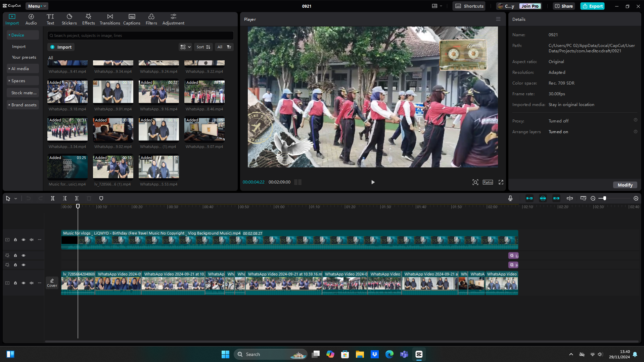Screen dimensions: 644x362
Task: Click the Modify button in Details panel
Action: coord(625,185)
